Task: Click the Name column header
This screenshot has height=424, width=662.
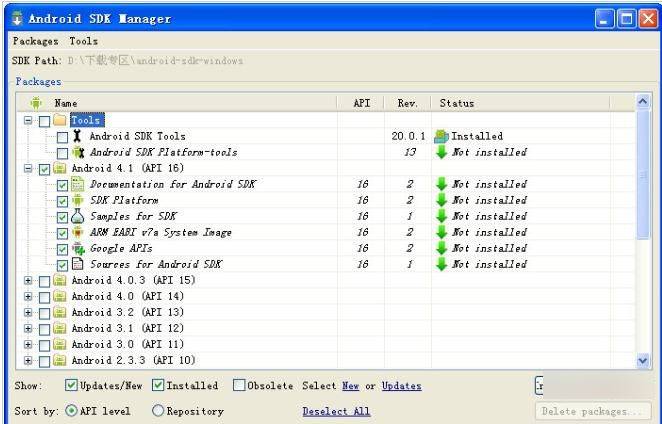Action: coord(177,103)
